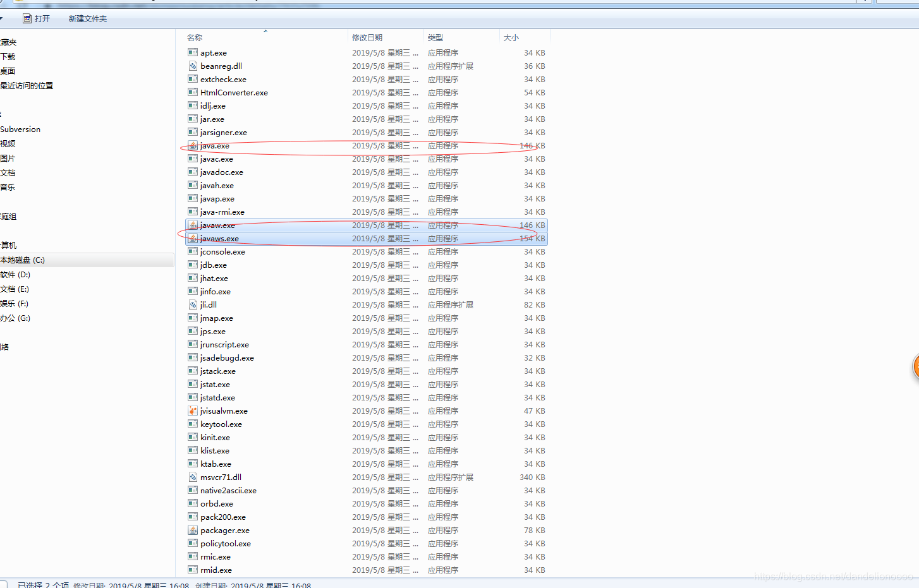Click the HtmlConverter.exe file icon
The height and width of the screenshot is (588, 919).
coord(193,92)
